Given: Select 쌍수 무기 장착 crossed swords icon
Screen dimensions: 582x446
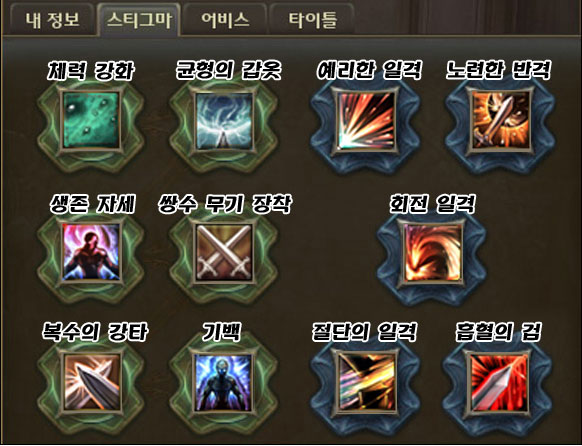Looking at the screenshot, I should [x=224, y=252].
